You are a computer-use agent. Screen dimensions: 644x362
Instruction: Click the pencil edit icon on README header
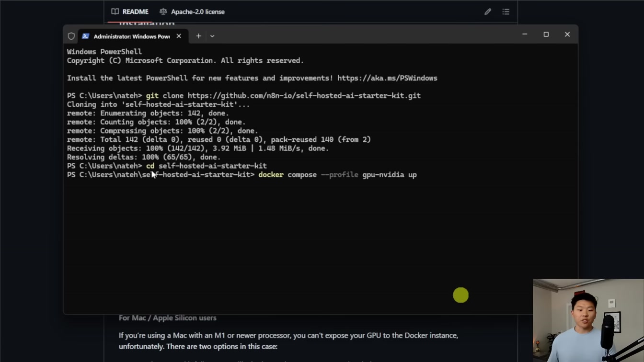[x=488, y=11]
